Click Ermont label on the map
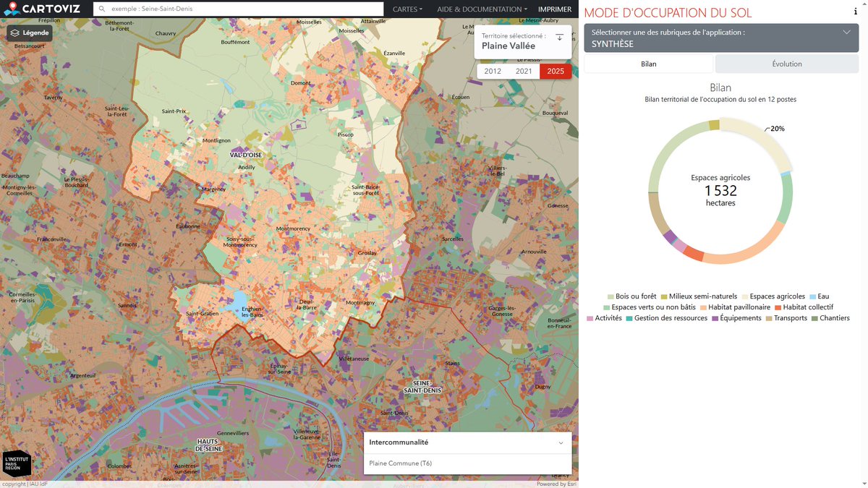 click(x=128, y=244)
